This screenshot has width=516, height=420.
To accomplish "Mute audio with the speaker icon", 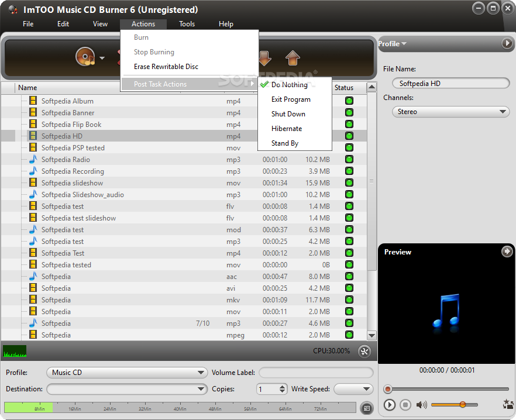I will [x=421, y=405].
